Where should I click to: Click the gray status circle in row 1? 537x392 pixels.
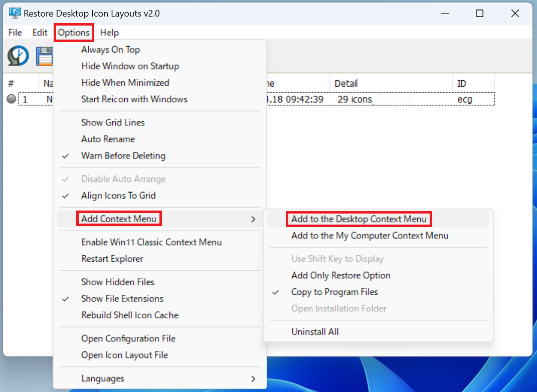[x=12, y=99]
